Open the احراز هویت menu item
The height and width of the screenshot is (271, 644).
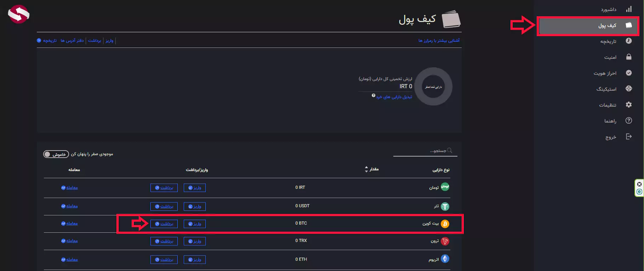pyautogui.click(x=605, y=73)
